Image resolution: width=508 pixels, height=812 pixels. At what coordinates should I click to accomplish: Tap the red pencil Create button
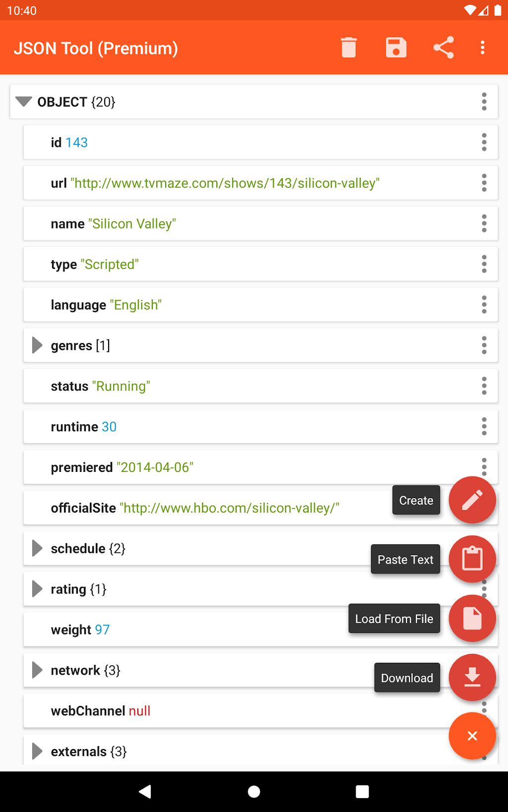[472, 500]
